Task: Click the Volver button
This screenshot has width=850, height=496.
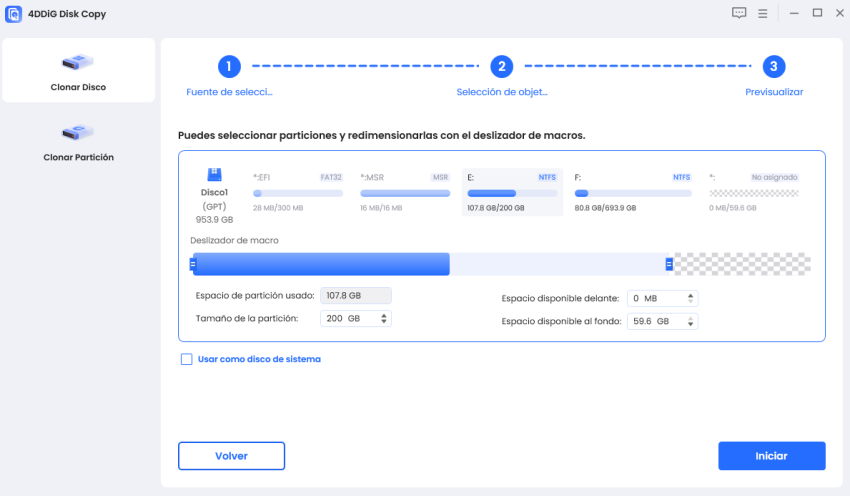Action: (231, 456)
